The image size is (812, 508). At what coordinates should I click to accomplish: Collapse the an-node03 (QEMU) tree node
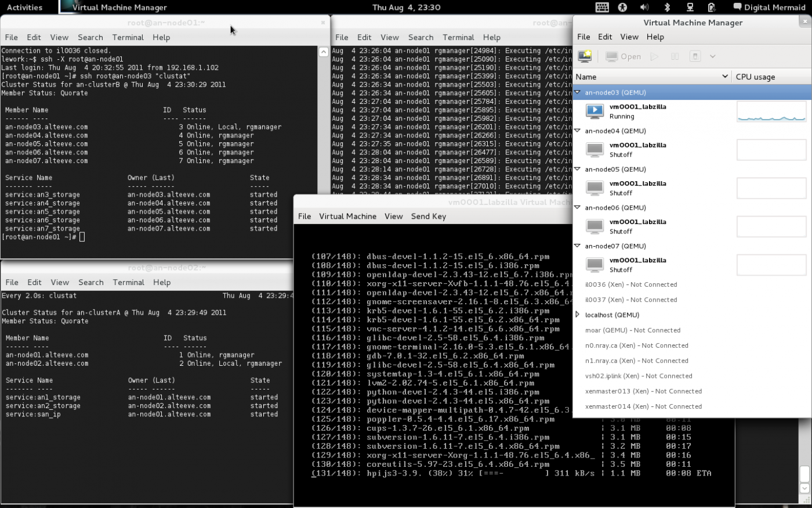tap(578, 92)
